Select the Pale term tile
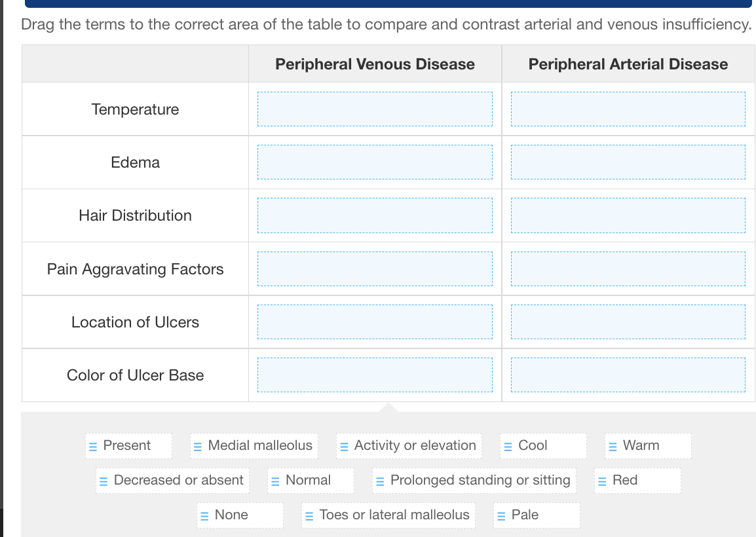756x537 pixels. tap(537, 515)
